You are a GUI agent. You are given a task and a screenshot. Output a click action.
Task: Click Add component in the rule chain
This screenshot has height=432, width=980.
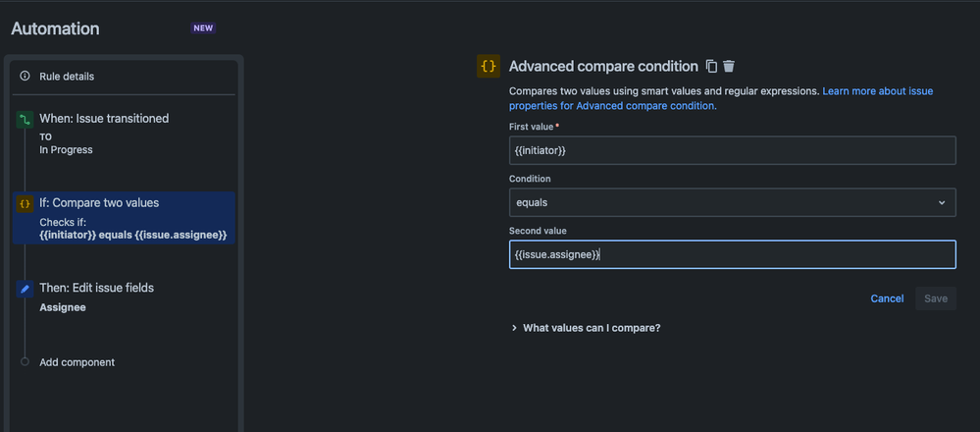(x=77, y=362)
